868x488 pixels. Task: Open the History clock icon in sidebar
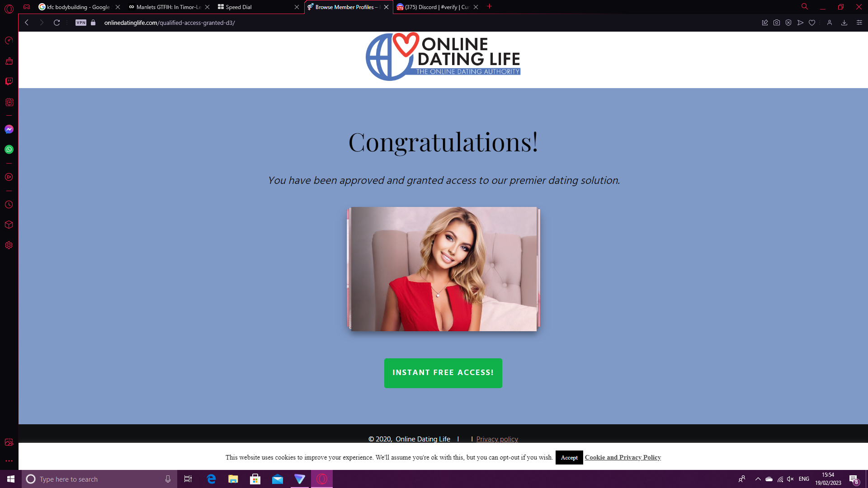9,205
